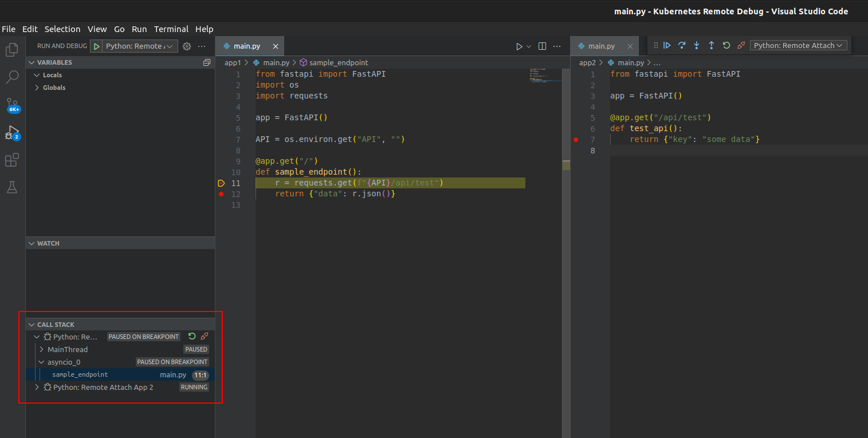Click Step Into in debug toolbar
The height and width of the screenshot is (438, 868).
point(697,45)
